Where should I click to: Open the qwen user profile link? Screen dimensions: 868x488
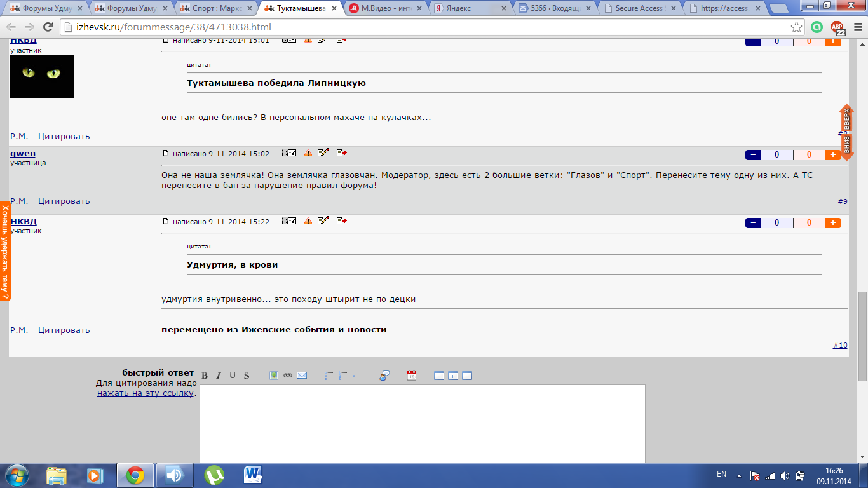point(23,154)
